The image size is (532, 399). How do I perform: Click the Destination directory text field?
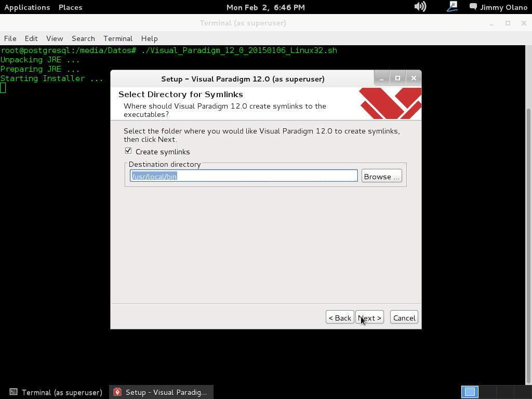(x=243, y=177)
